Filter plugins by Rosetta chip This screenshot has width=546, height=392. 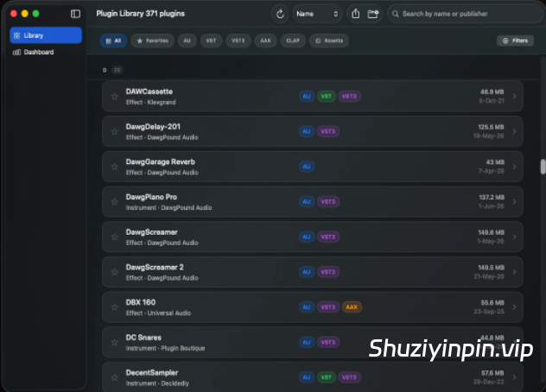point(329,41)
